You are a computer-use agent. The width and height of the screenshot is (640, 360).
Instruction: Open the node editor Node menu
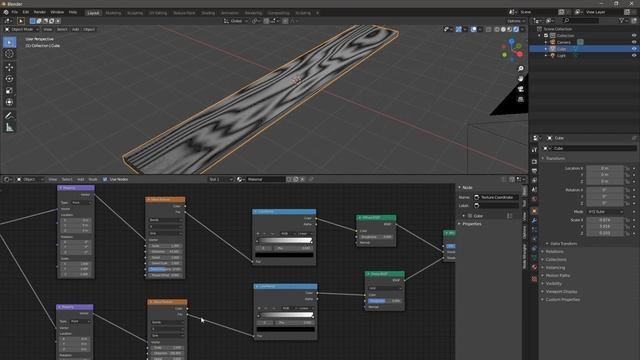pos(93,179)
